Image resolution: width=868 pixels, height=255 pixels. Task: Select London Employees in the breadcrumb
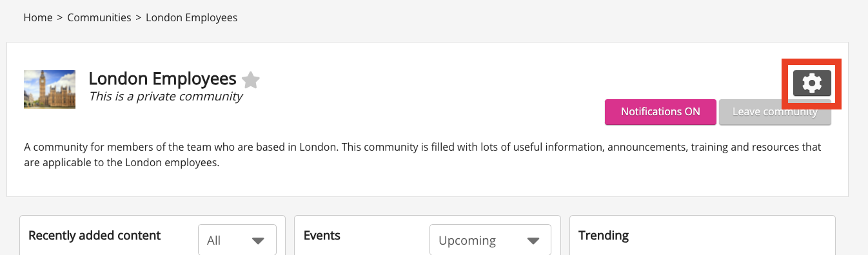tap(192, 17)
